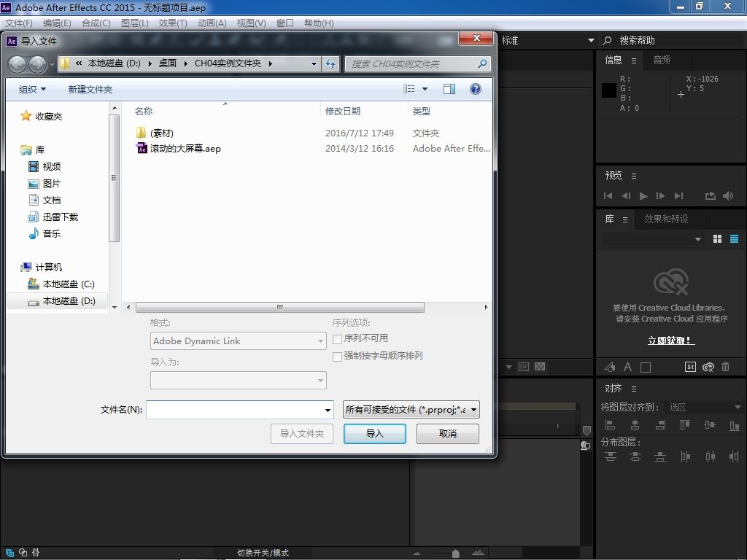Viewport: 747px width, 560px height.
Task: Toggle loop option in Preview panel
Action: click(711, 195)
